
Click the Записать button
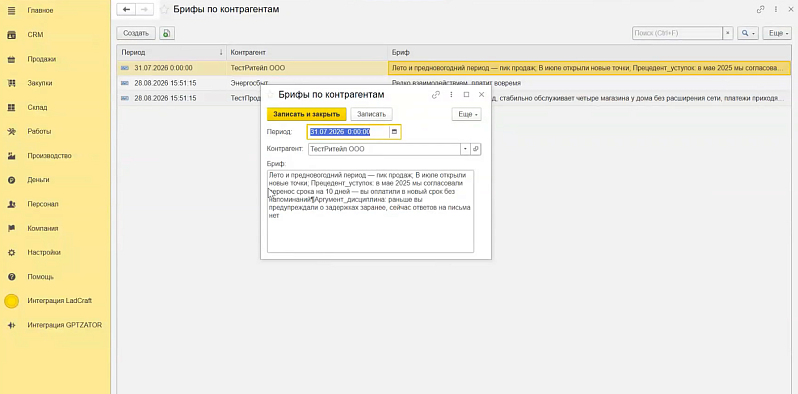click(372, 115)
